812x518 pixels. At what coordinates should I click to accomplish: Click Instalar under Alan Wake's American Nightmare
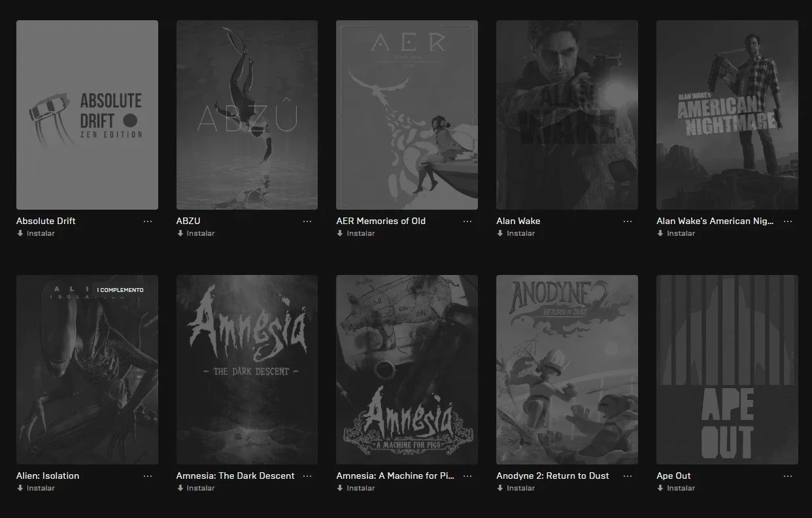pos(676,233)
